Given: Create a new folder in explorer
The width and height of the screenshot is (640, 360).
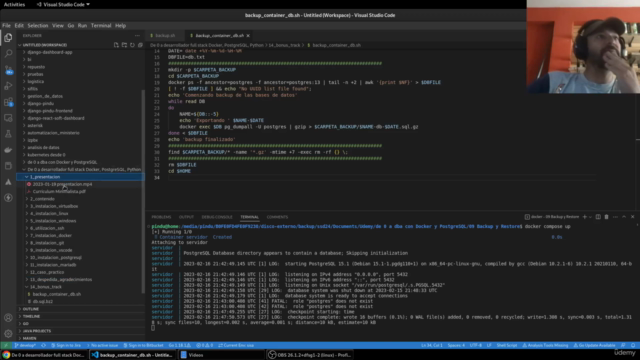Looking at the screenshot, I should click(124, 45).
